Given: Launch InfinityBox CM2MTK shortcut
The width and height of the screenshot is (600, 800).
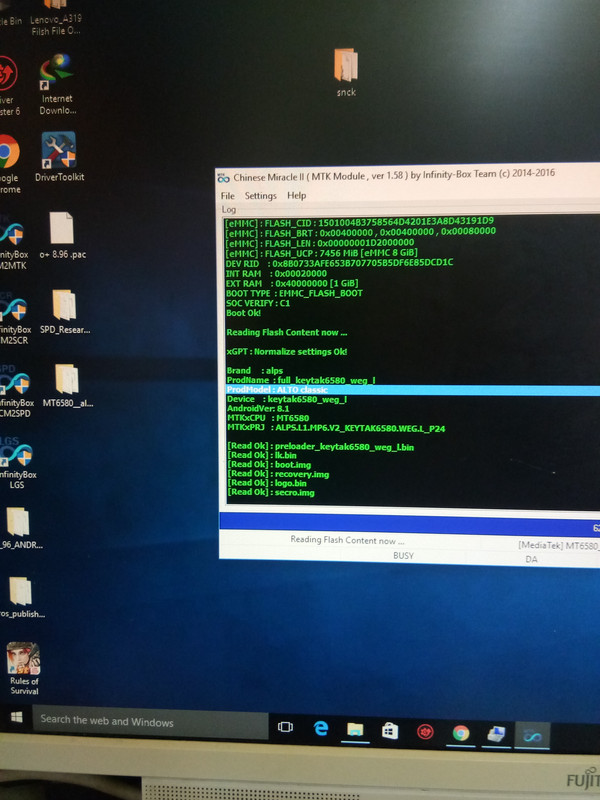Looking at the screenshot, I should pos(13,244).
